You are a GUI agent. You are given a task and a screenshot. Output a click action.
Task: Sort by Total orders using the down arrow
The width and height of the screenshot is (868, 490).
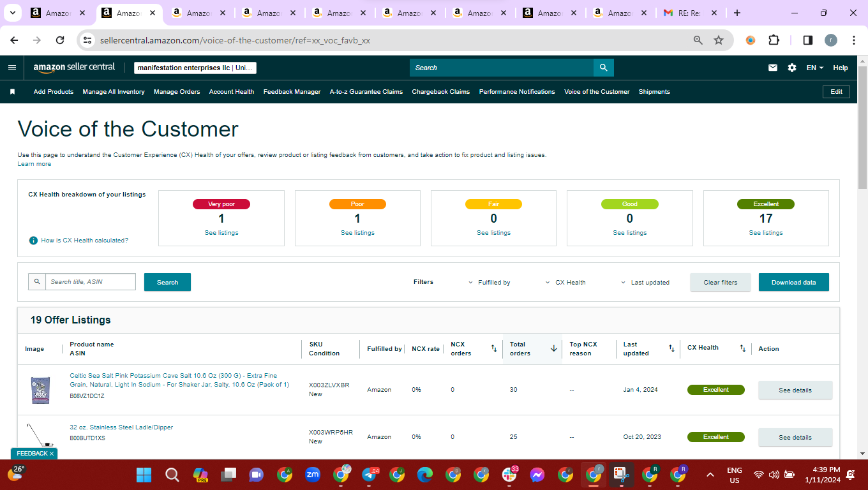553,348
